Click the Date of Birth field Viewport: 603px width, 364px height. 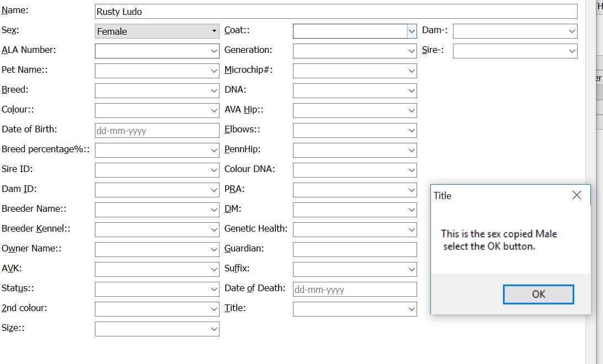point(157,131)
